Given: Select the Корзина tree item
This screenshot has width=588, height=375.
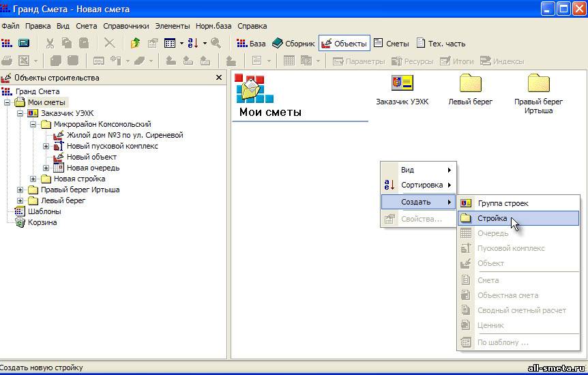Looking at the screenshot, I should click(x=42, y=222).
